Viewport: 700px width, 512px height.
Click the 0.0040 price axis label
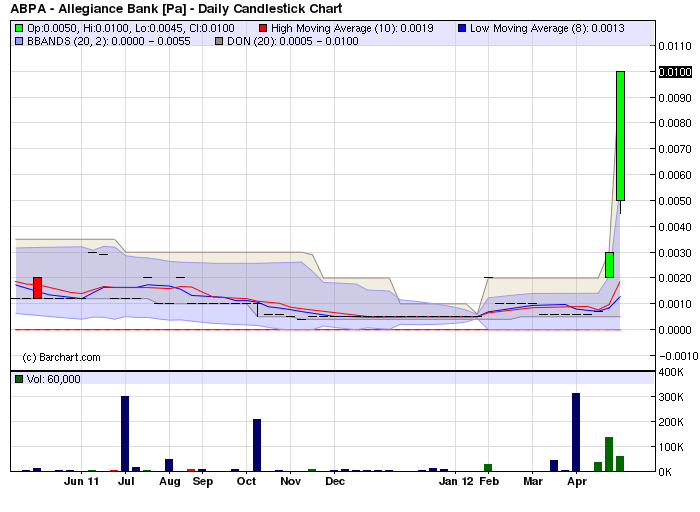click(x=675, y=227)
